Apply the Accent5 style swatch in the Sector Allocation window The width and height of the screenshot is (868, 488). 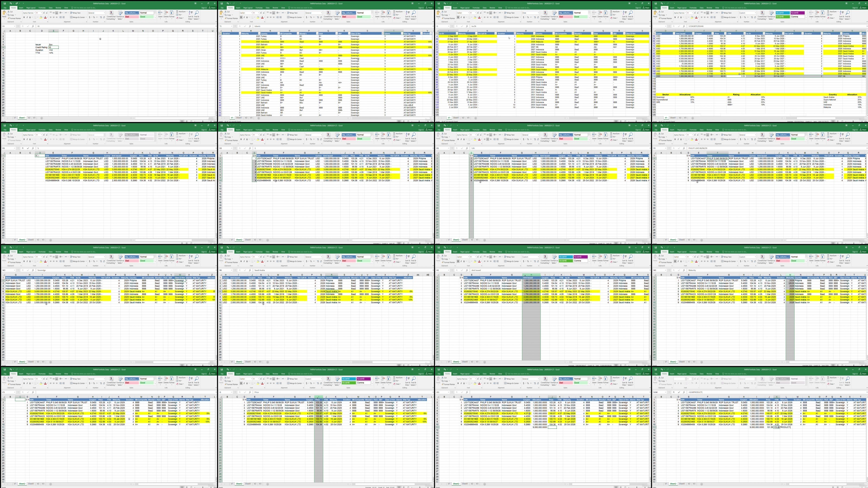coord(797,13)
